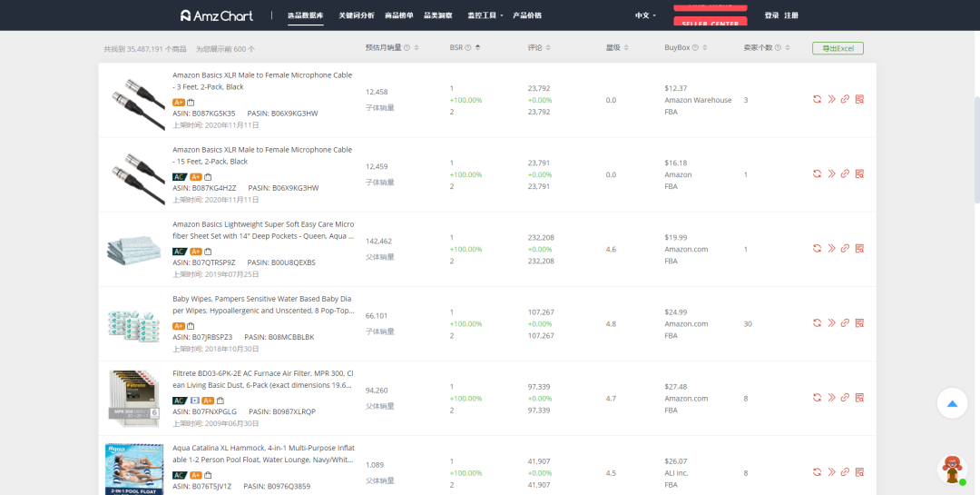Refresh the Aqua Catalina Hammock row
980x495 pixels.
(x=817, y=471)
